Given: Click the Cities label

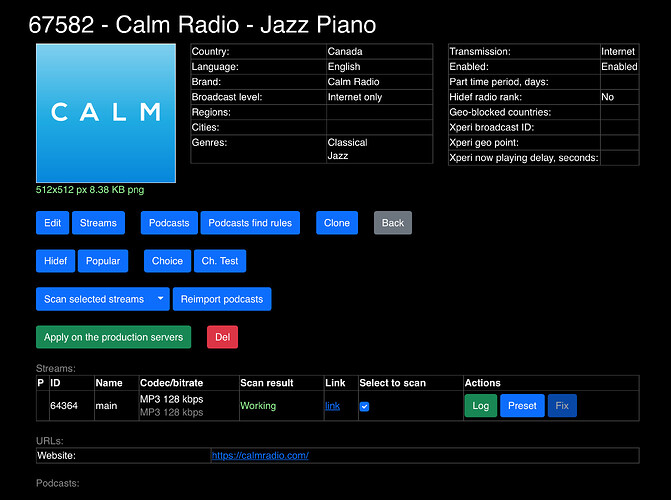Looking at the screenshot, I should click(x=205, y=128).
